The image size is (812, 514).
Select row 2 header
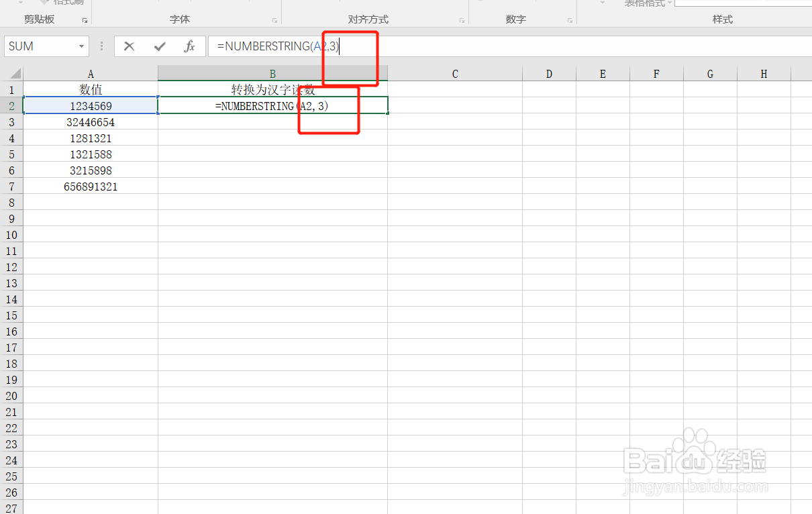click(11, 105)
